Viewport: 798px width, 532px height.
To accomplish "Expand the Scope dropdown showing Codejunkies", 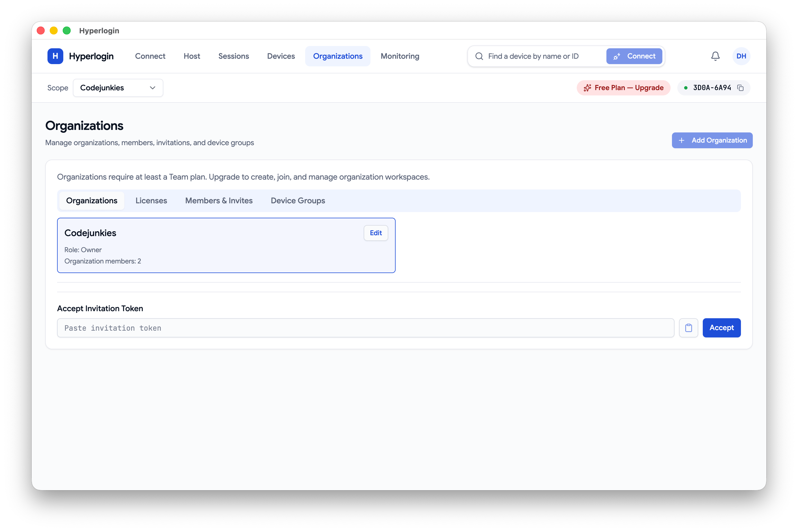I will tap(118, 88).
